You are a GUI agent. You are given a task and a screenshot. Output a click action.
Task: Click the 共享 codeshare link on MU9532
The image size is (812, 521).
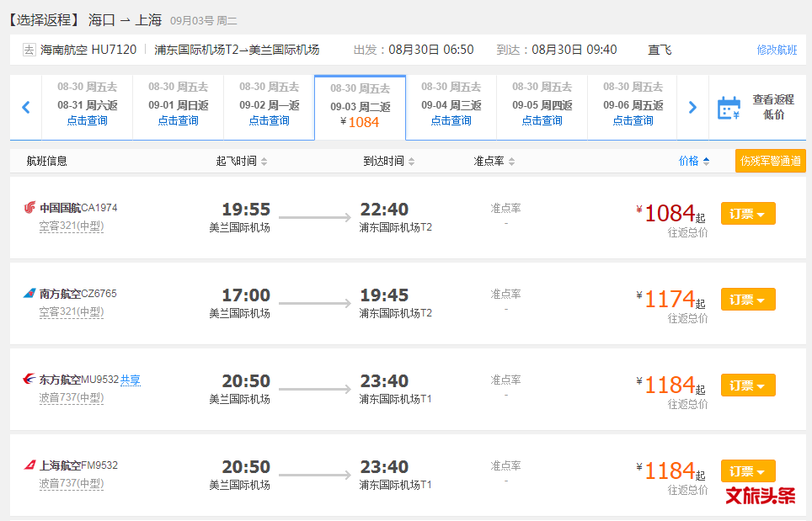[x=131, y=380]
